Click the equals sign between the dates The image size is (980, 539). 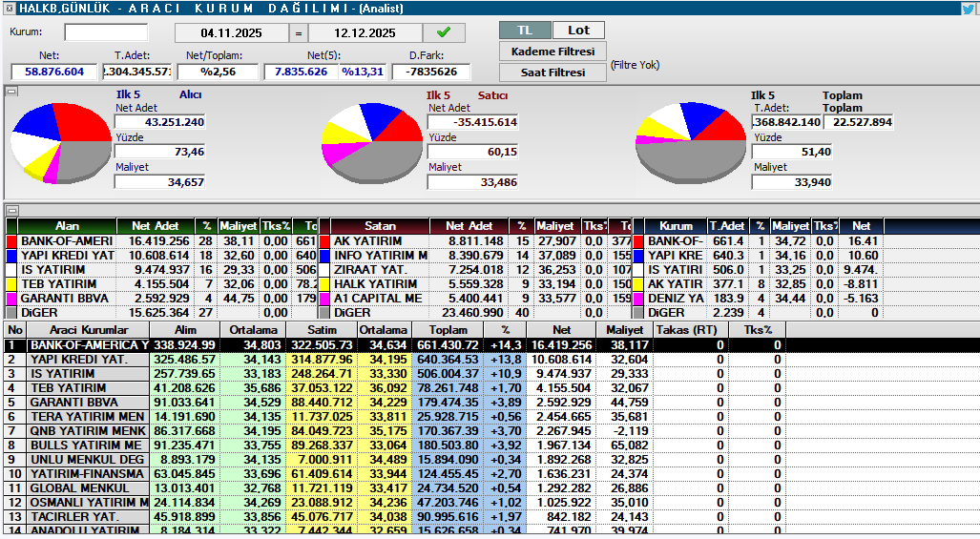[299, 33]
